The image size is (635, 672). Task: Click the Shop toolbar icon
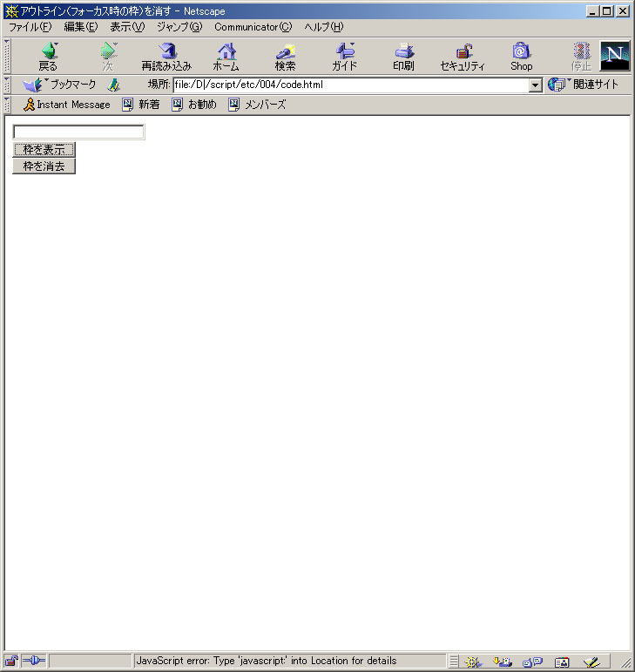[521, 56]
